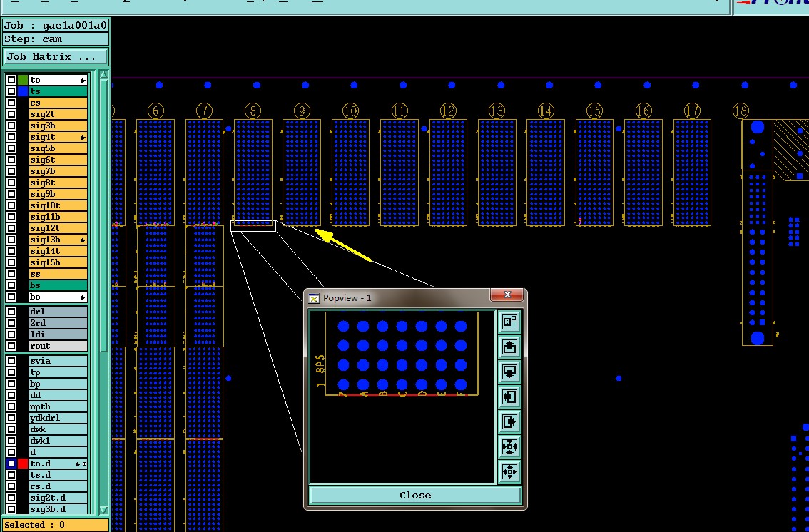Toggle display checkbox for 'ts' layer
The width and height of the screenshot is (809, 532).
(x=11, y=91)
